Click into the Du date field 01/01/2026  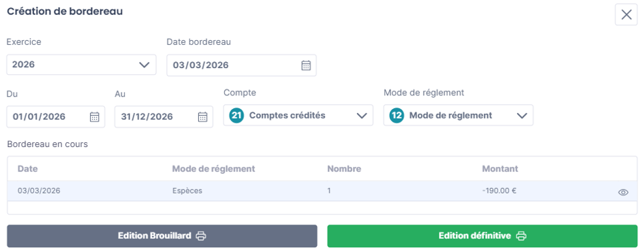[56, 116]
